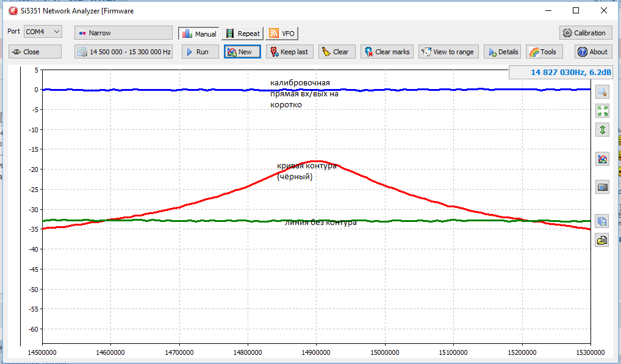Click View to range
This screenshot has width=621, height=364.
coord(448,52)
